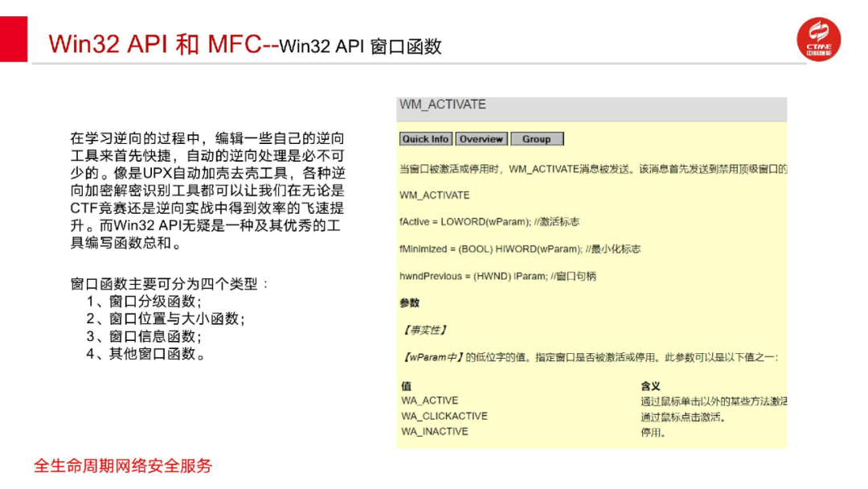Click the Quick Info button

click(425, 139)
